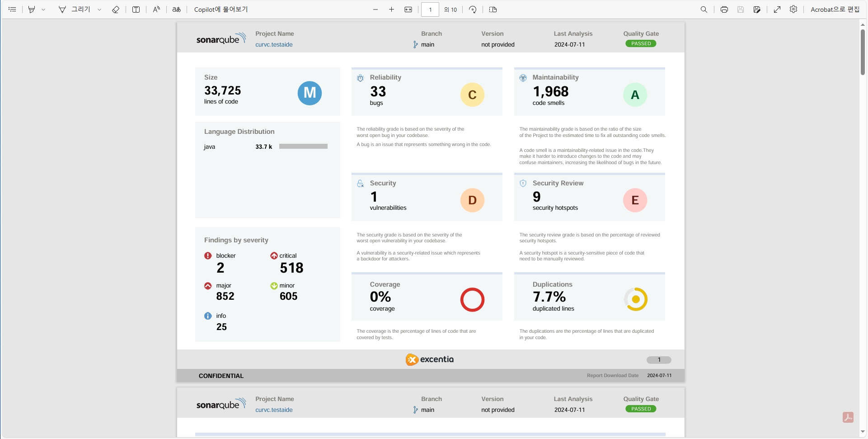The image size is (868, 439).
Task: Click the size rating M circle
Action: [310, 93]
